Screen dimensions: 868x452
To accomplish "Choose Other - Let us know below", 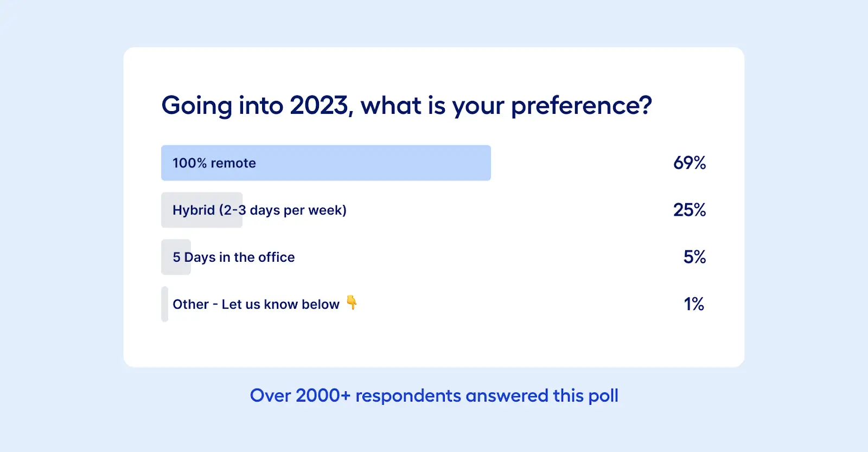I will [x=433, y=304].
